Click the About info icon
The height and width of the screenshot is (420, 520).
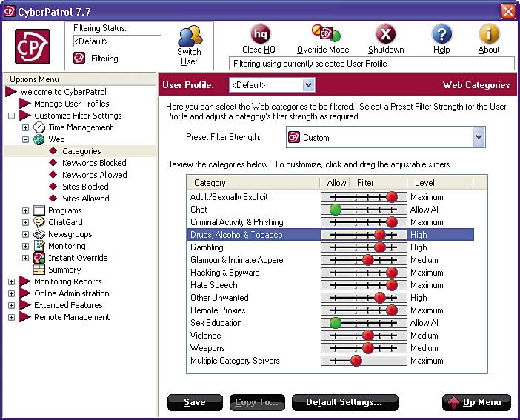point(489,34)
